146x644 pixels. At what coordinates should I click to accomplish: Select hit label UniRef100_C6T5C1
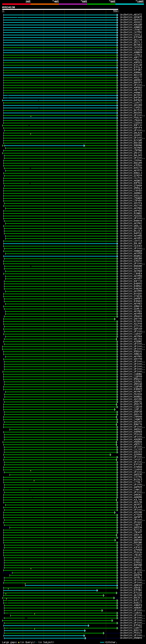tap(131, 55)
